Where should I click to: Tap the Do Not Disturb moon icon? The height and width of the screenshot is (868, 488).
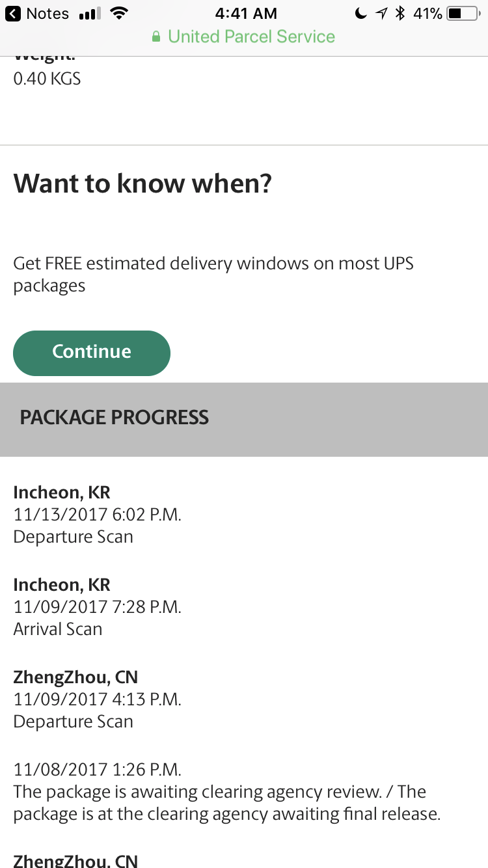tap(360, 14)
